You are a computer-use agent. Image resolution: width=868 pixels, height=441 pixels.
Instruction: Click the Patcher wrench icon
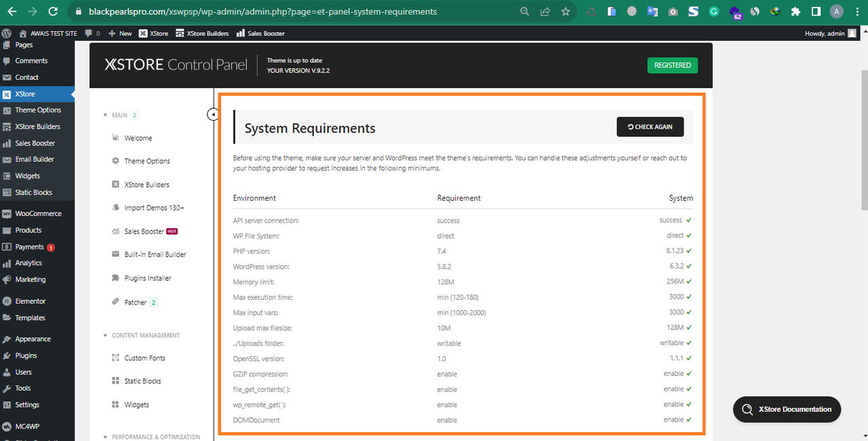point(115,302)
